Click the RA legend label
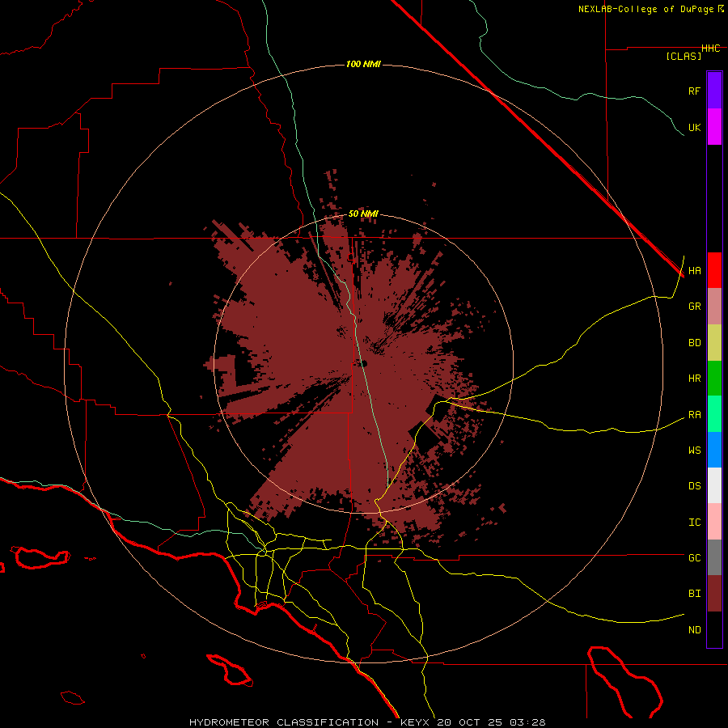728x728 pixels. click(x=694, y=415)
